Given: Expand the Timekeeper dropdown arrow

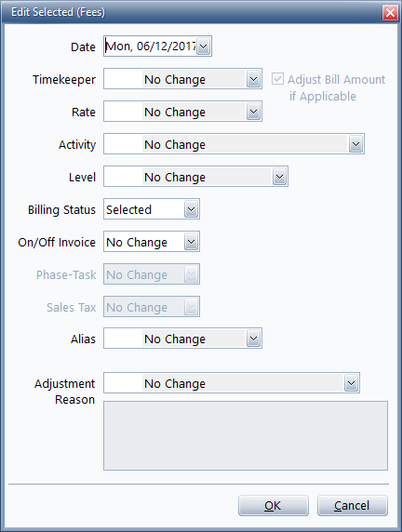Looking at the screenshot, I should [x=253, y=79].
